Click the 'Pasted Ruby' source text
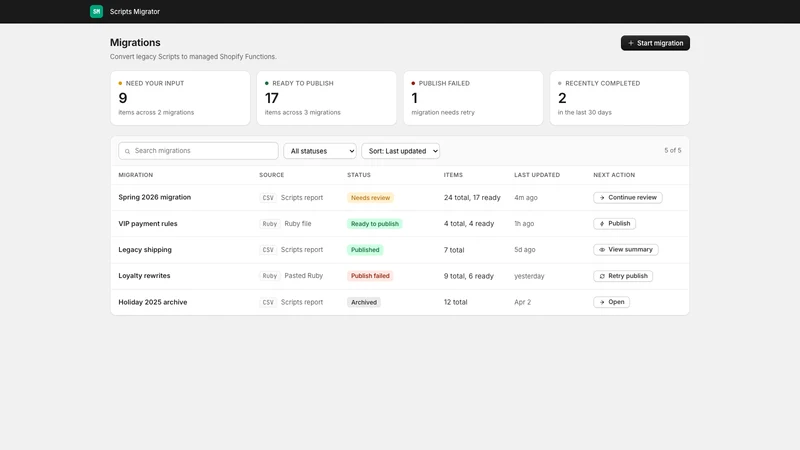 pos(304,276)
